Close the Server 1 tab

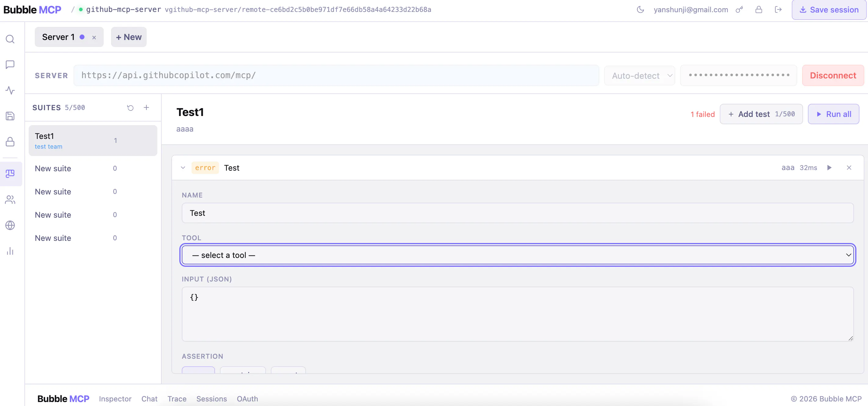click(x=94, y=38)
